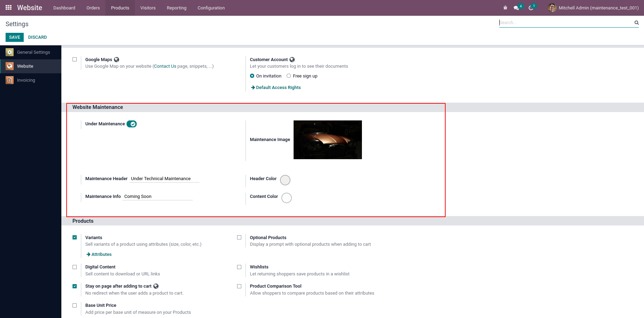Open the Contact Us link
Image resolution: width=644 pixels, height=318 pixels.
(x=165, y=66)
